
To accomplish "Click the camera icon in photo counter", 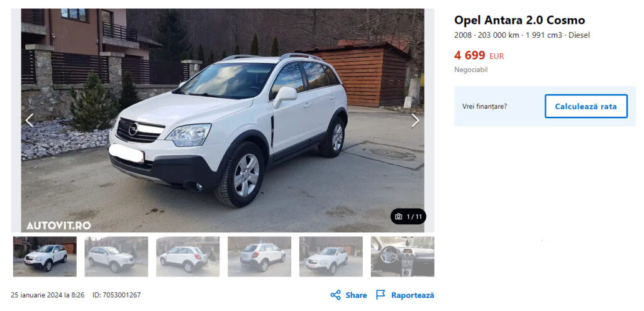I will click(398, 217).
